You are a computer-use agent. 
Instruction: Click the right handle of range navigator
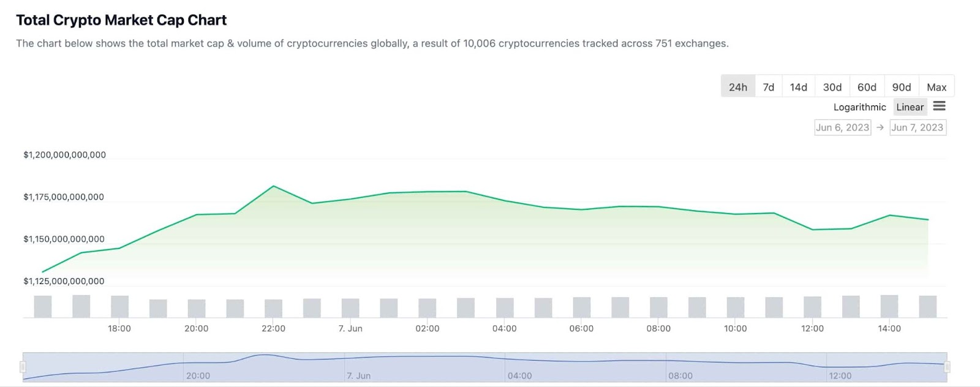click(x=947, y=367)
